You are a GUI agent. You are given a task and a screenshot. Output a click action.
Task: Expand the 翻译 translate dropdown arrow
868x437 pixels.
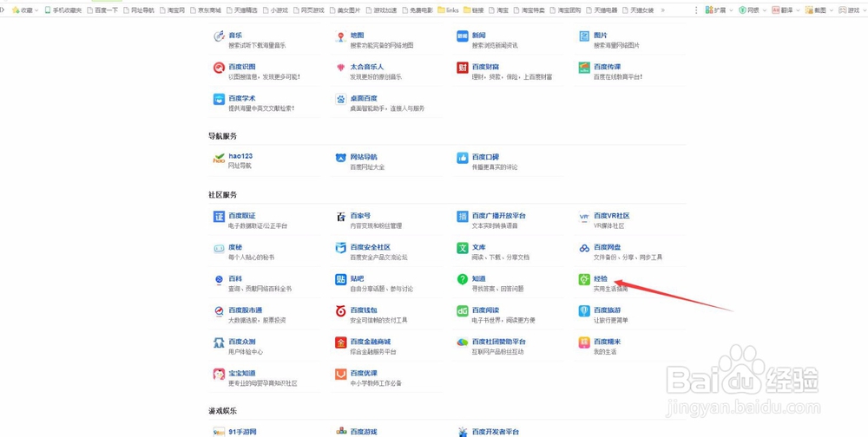(797, 10)
